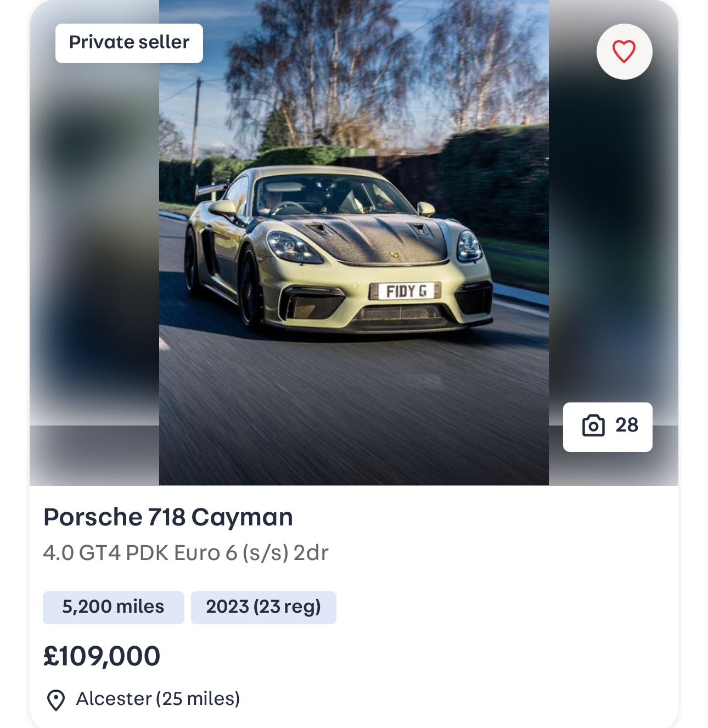Click the Porsche crest on the bonnet
The width and height of the screenshot is (708, 728).
(x=394, y=255)
